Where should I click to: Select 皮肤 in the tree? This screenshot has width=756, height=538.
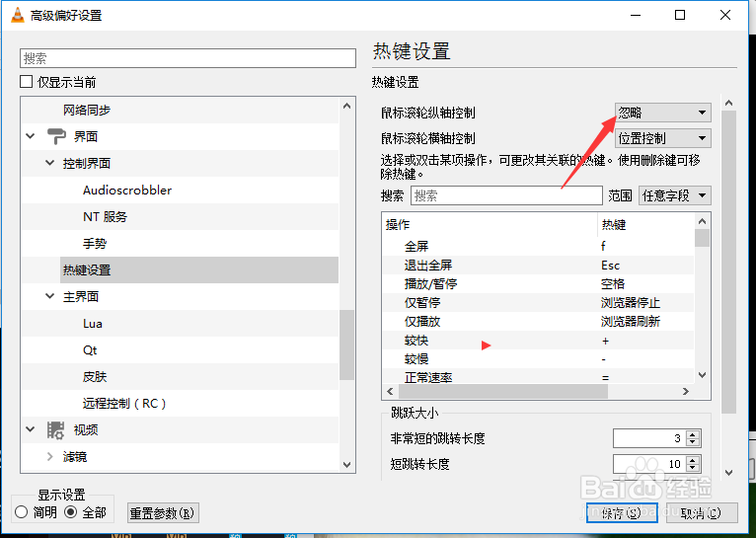click(x=95, y=376)
